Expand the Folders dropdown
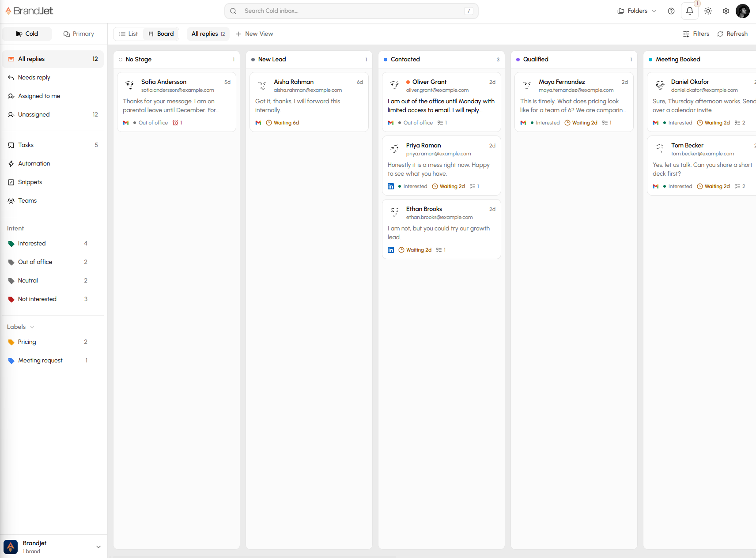The image size is (756, 558). (637, 11)
